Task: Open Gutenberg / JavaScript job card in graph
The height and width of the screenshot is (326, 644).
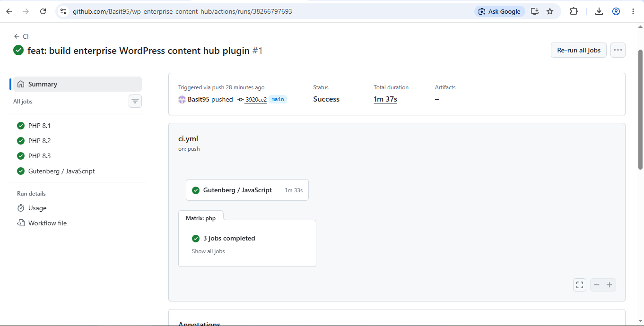Action: pyautogui.click(x=247, y=190)
